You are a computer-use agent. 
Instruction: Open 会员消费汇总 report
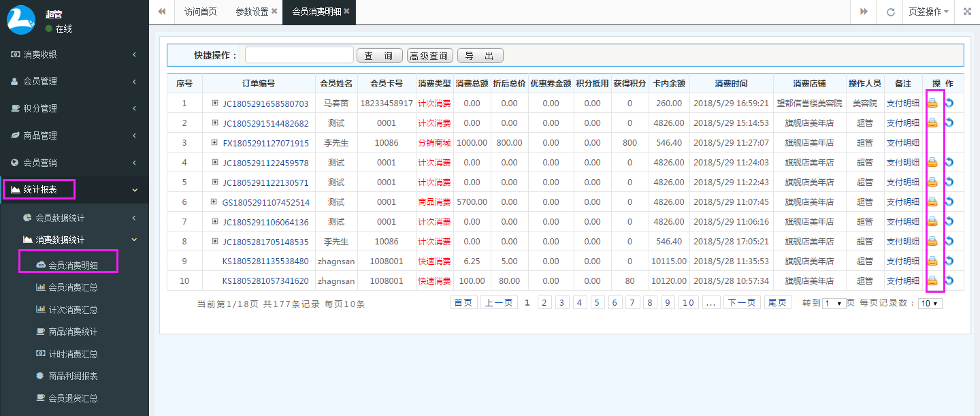(74, 287)
